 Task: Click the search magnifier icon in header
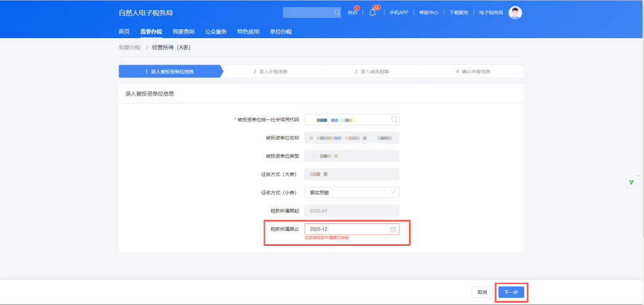[337, 13]
